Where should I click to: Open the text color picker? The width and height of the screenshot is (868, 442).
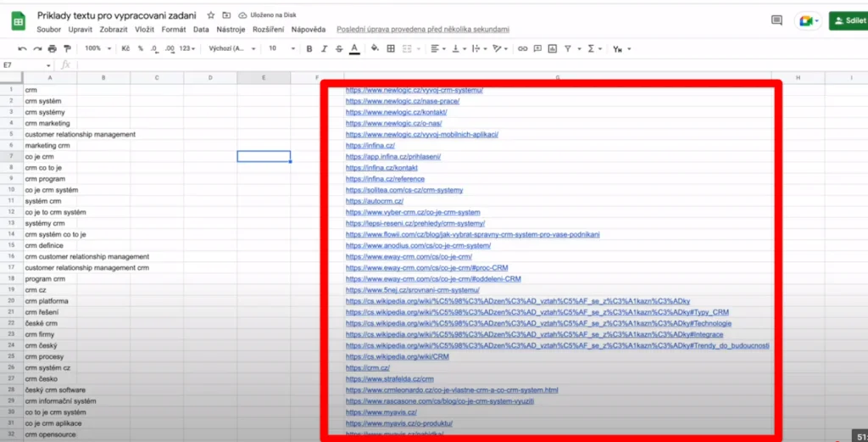click(353, 48)
